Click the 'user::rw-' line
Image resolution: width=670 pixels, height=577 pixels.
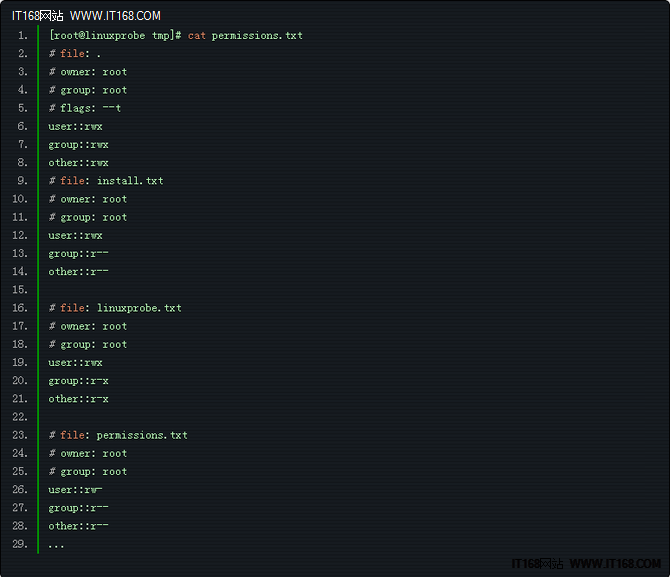click(75, 490)
